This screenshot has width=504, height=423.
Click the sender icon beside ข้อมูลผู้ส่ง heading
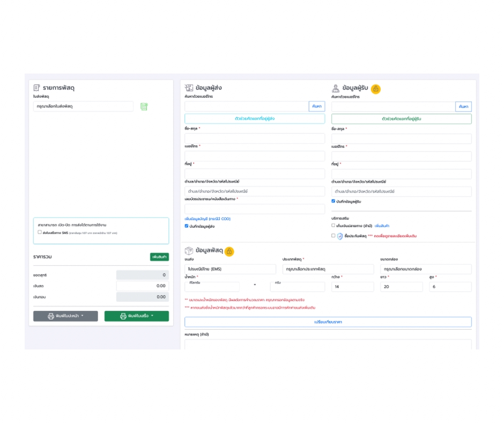coord(189,87)
